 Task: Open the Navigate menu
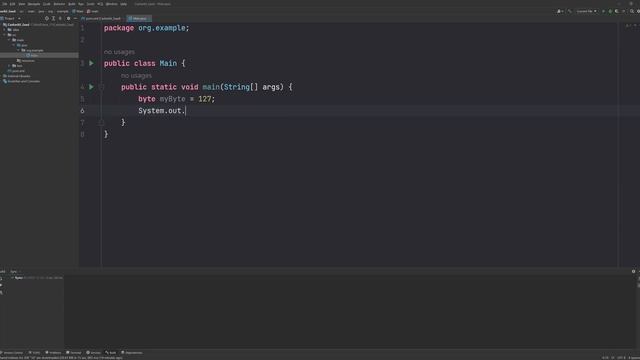click(34, 4)
